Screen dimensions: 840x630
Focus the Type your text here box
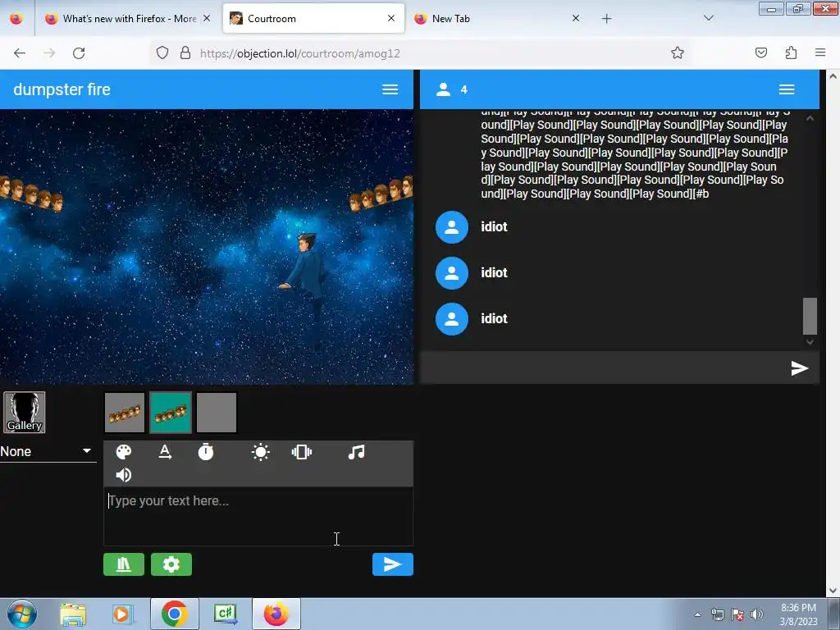click(258, 516)
